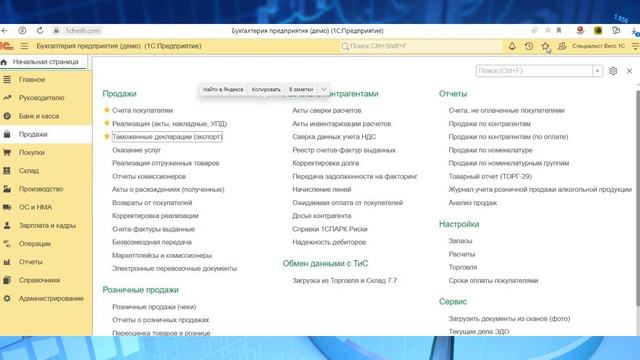Open Отчеты о розничных продажах
Screen dimensions: 640x360
[x=160, y=320]
